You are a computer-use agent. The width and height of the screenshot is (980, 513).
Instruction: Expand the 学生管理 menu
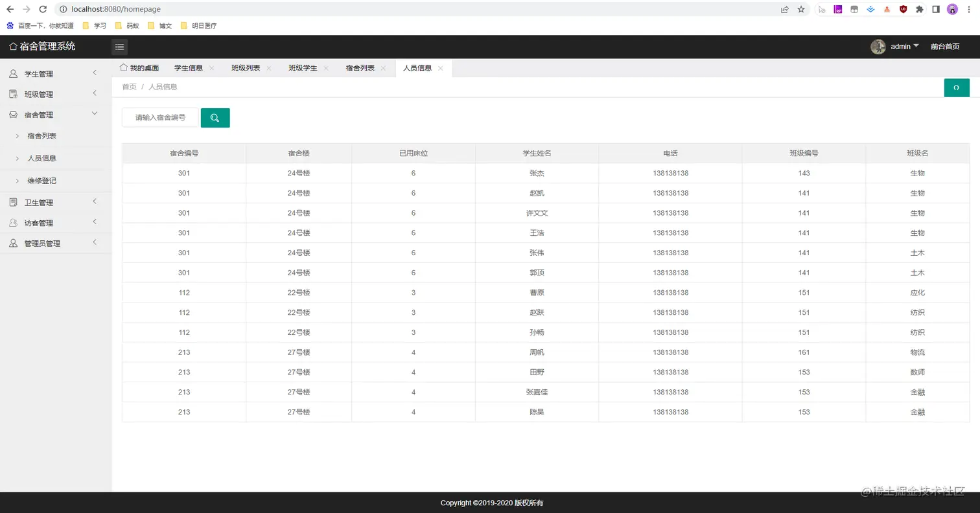coord(95,73)
